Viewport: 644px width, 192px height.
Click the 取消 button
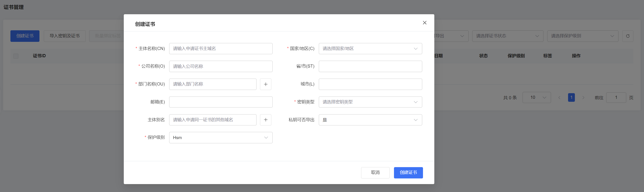click(x=375, y=173)
